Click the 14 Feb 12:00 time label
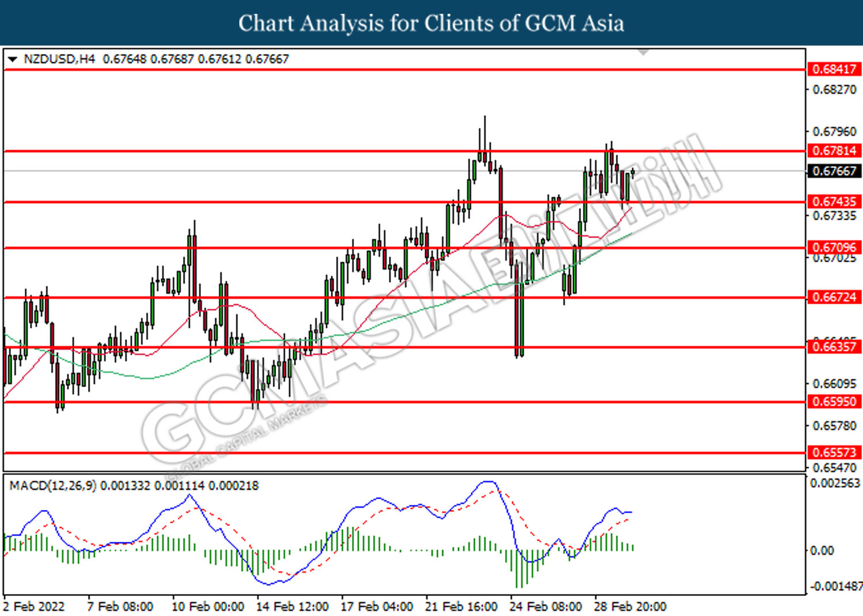The image size is (863, 616). coord(292,607)
